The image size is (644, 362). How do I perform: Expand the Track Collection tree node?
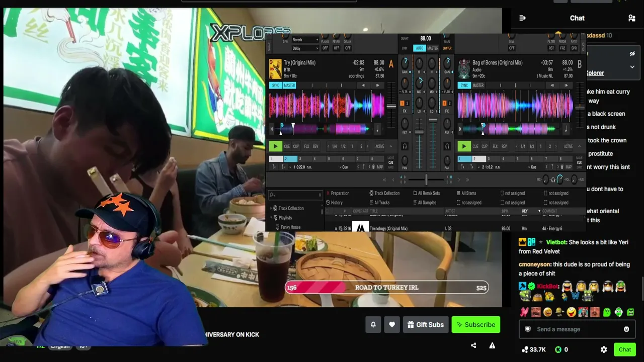[271, 208]
